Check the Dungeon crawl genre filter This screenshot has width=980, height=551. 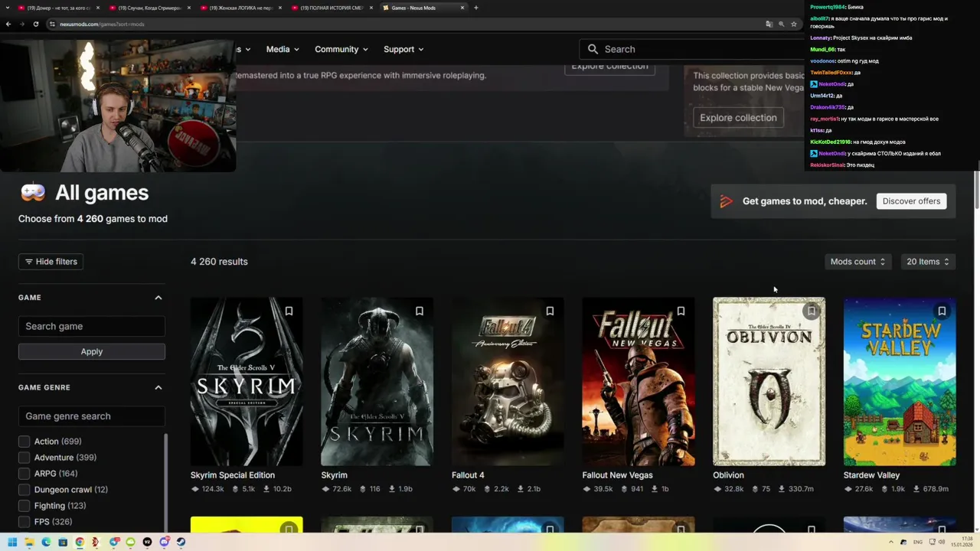(24, 490)
